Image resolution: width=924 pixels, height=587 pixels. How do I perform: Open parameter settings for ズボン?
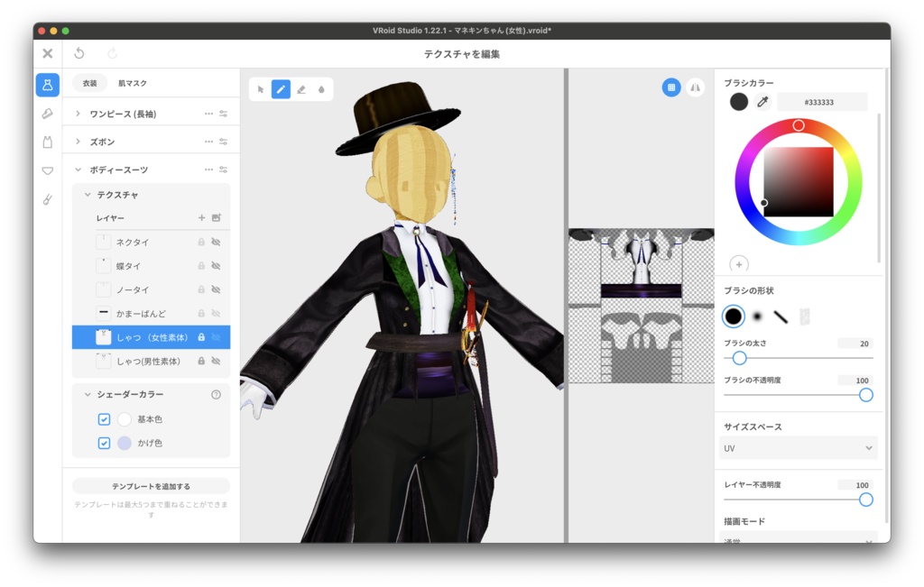pyautogui.click(x=224, y=142)
